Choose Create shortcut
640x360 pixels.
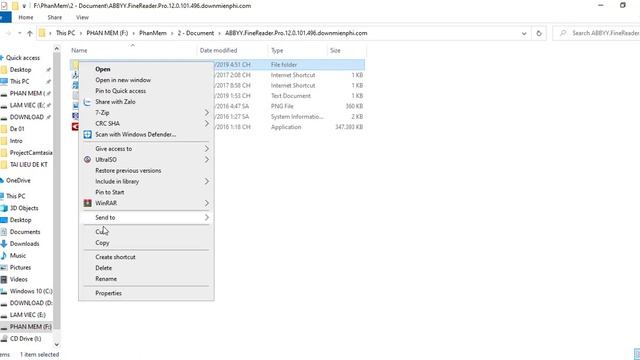pyautogui.click(x=115, y=257)
